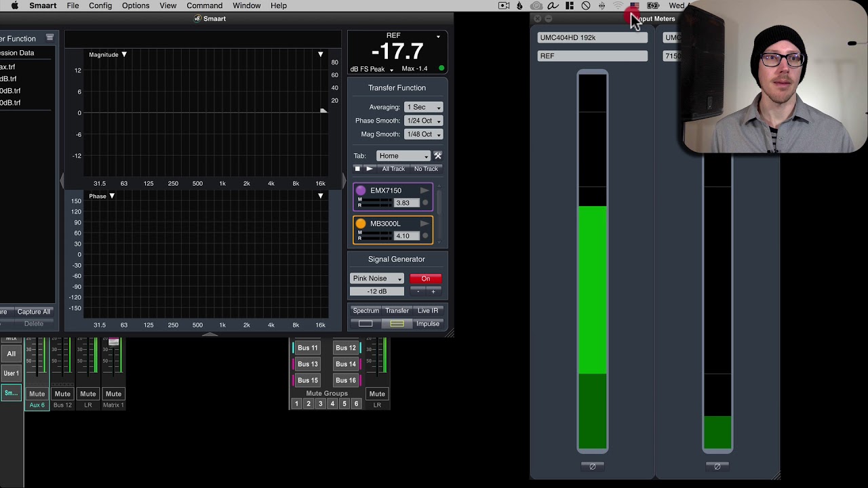This screenshot has width=868, height=488.
Task: Switch to Live IR mode
Action: [428, 310]
